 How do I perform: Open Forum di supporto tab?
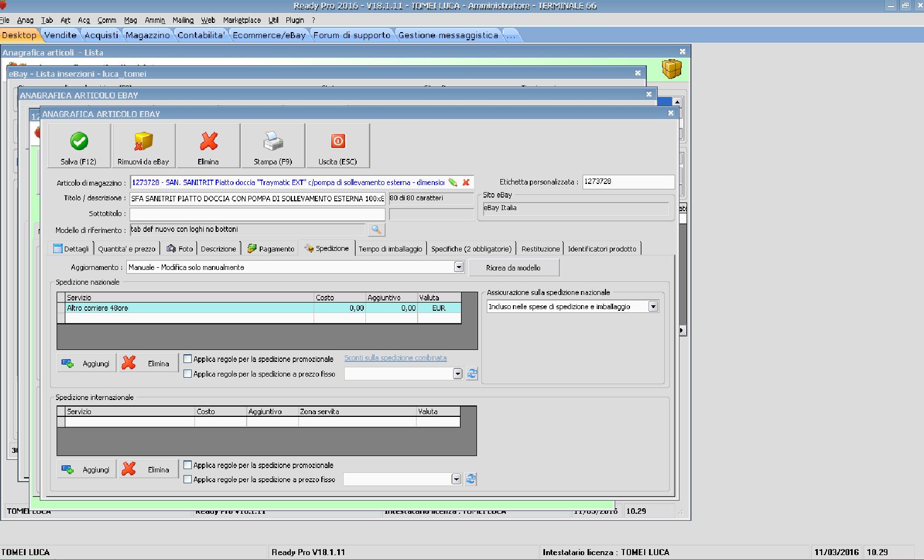pos(352,35)
